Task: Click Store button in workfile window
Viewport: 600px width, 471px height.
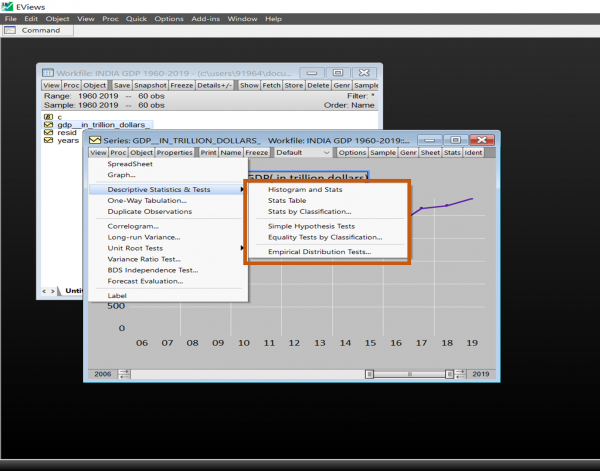Action: (x=293, y=85)
